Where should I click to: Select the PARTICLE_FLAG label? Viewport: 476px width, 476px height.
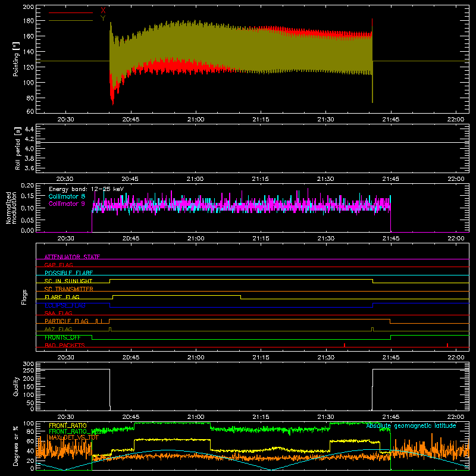pos(67,321)
